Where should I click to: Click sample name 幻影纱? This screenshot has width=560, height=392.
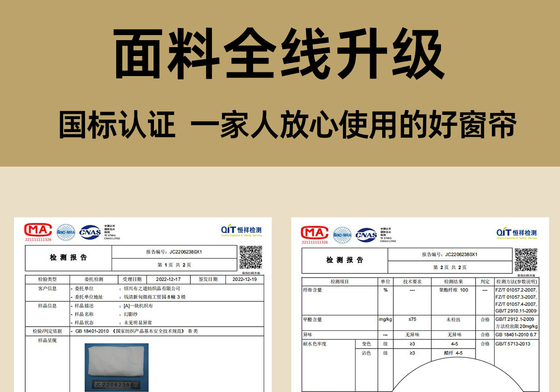click(x=130, y=314)
